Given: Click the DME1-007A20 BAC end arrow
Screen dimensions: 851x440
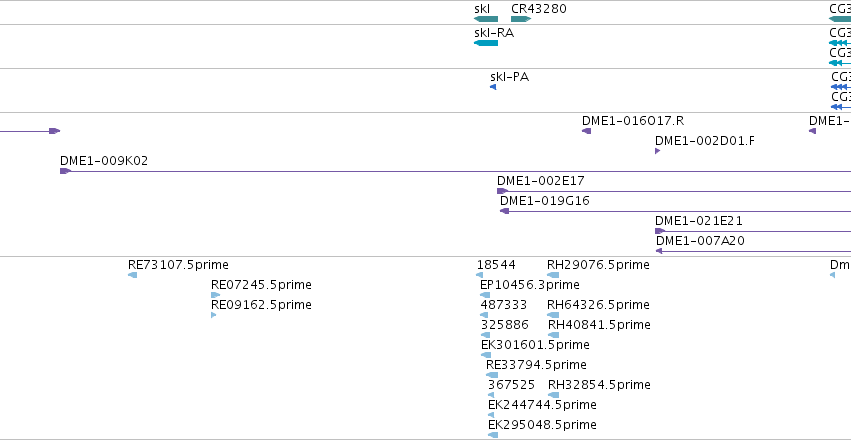Looking at the screenshot, I should click(659, 251).
